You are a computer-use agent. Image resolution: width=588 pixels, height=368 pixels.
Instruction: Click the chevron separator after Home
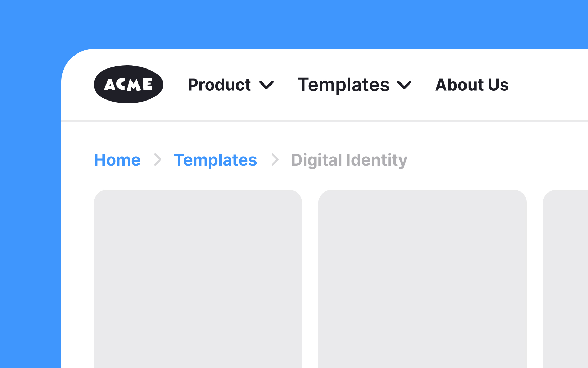tap(158, 159)
